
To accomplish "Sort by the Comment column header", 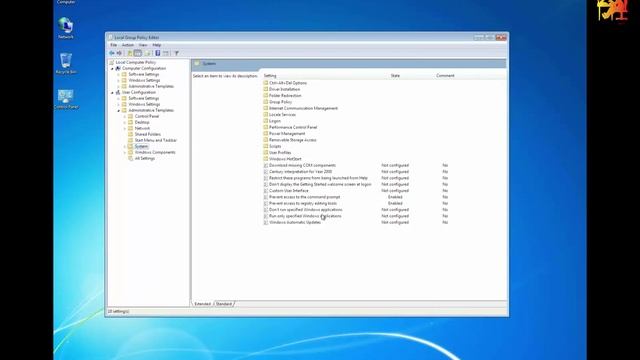I will pyautogui.click(x=445, y=76).
